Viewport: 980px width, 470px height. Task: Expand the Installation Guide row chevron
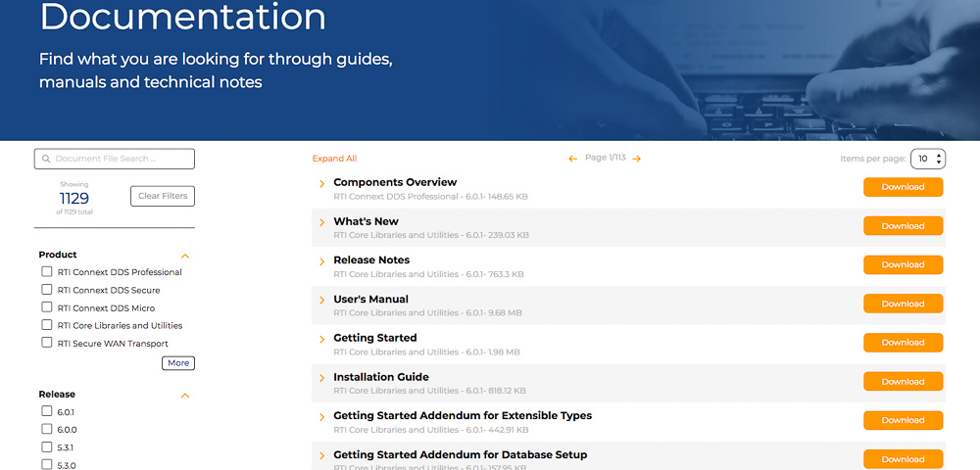(x=321, y=379)
